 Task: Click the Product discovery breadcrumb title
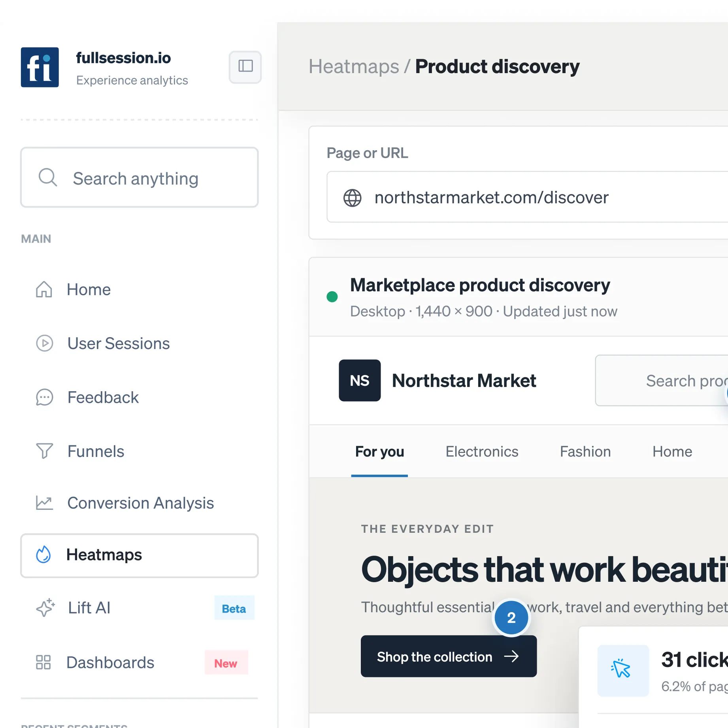[x=497, y=66]
